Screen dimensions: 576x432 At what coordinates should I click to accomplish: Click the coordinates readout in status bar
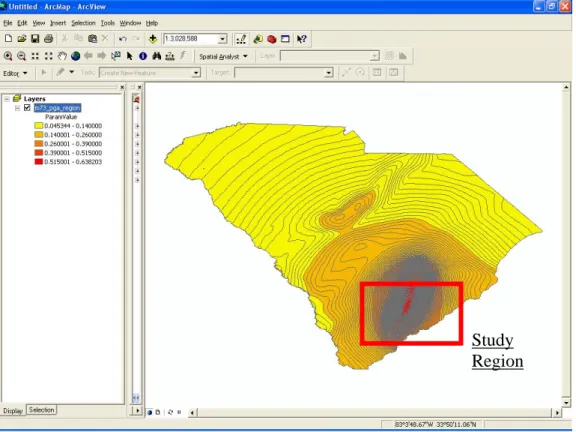[x=435, y=425]
